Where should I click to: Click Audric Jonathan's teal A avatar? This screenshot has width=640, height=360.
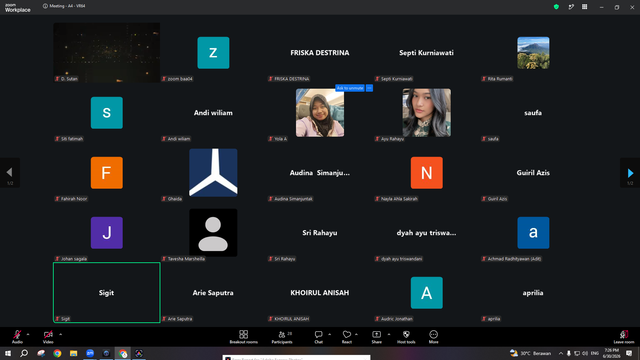click(427, 293)
